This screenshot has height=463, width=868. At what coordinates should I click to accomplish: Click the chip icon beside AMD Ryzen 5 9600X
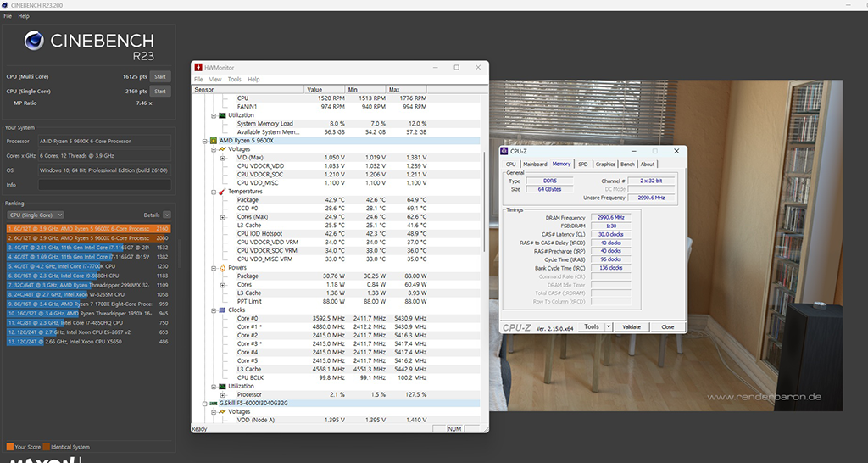pyautogui.click(x=213, y=141)
